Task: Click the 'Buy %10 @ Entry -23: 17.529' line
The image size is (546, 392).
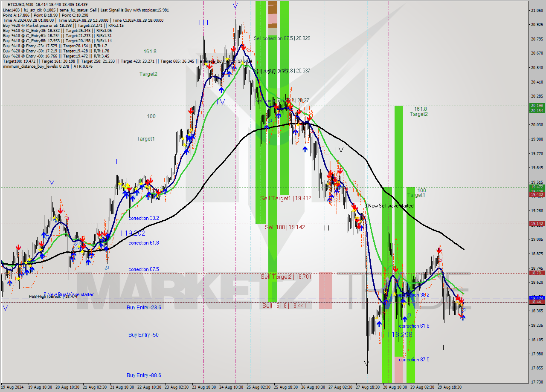Action: click(x=54, y=46)
